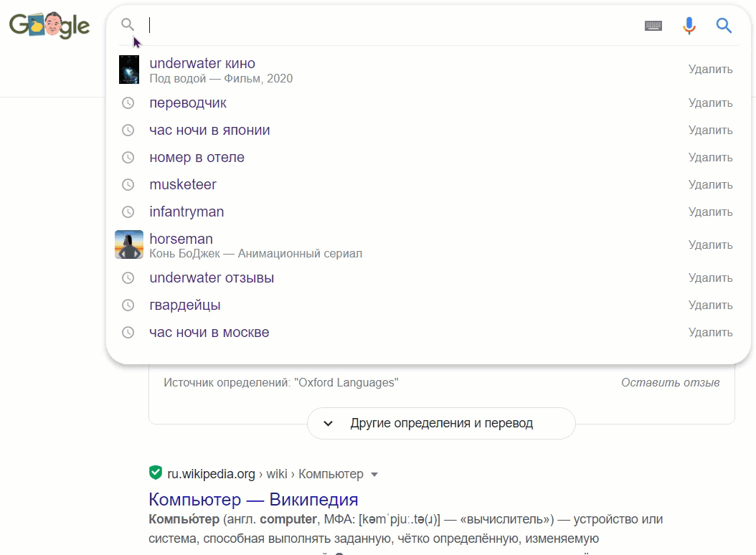Viewport: 756px width, 555px height.
Task: Delete the переводчик history entry
Action: [x=710, y=103]
